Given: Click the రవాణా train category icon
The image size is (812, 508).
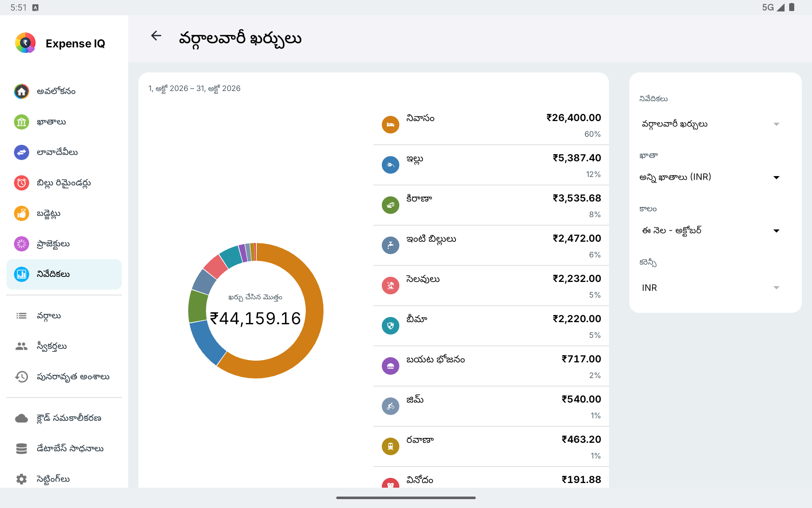Looking at the screenshot, I should click(x=390, y=446).
